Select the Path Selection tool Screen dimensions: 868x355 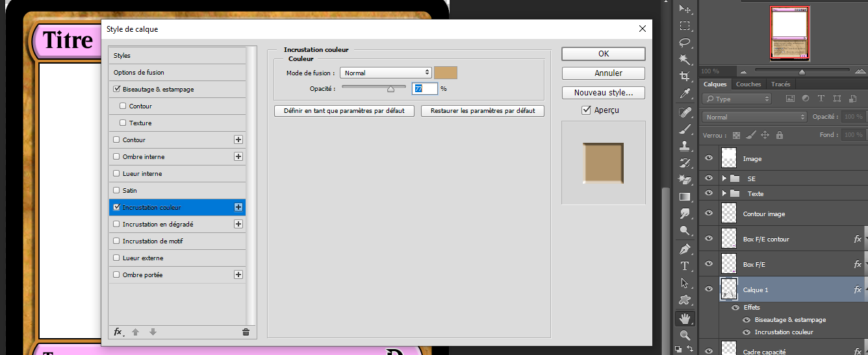pos(685,283)
